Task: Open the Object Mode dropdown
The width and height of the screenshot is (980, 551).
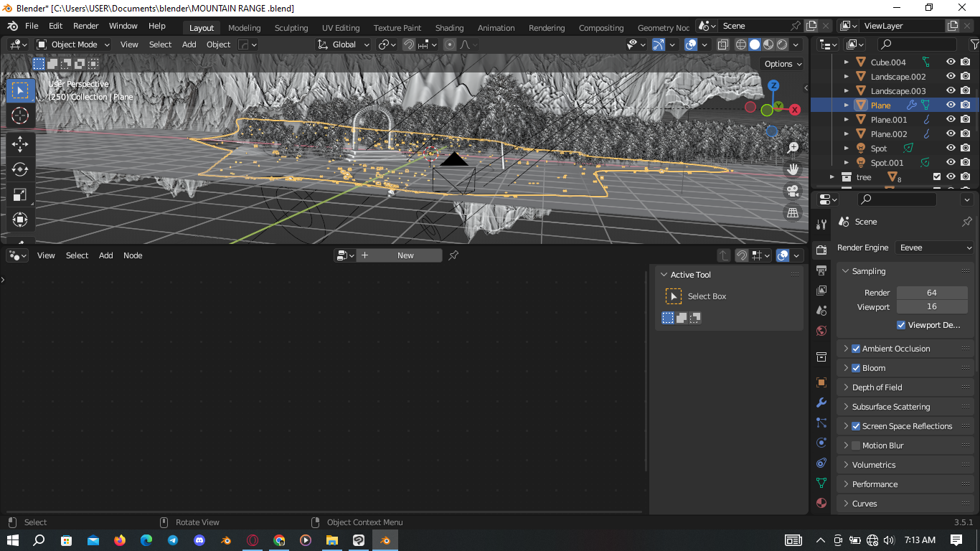Action: click(x=73, y=44)
